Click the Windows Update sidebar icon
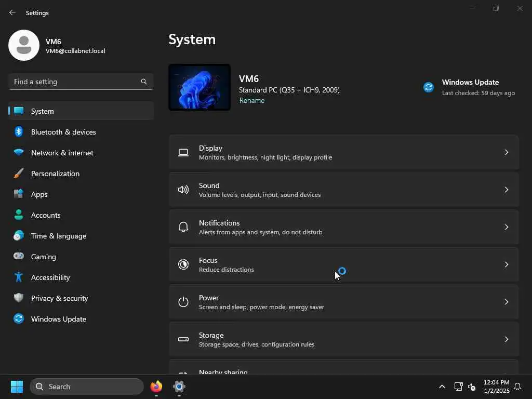The image size is (532, 399). [19, 318]
